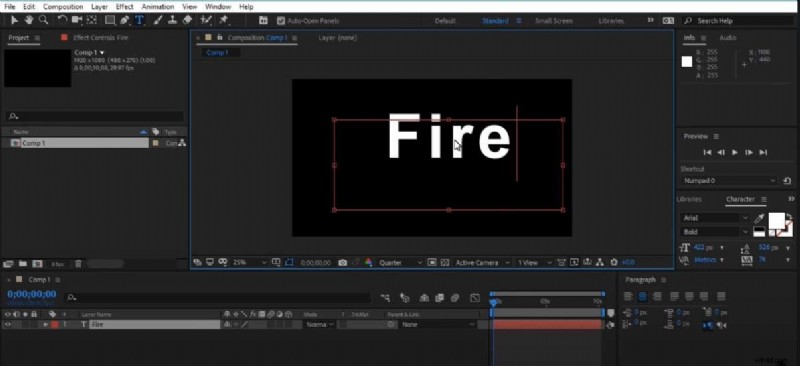The image size is (800, 366).
Task: Open the show channel color icon
Action: (368, 262)
